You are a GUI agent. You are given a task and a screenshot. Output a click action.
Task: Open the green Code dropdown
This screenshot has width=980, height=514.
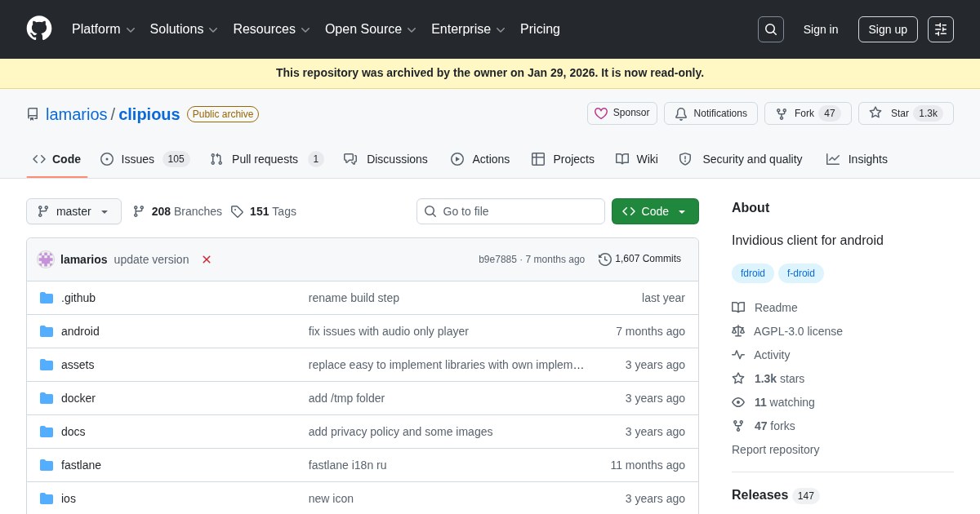(x=655, y=211)
